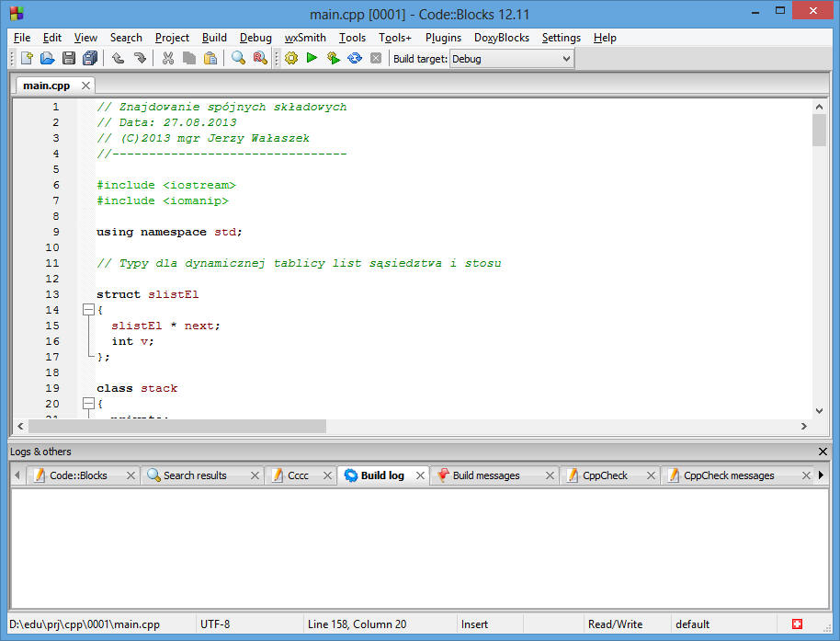840x641 pixels.
Task: Click the Build gear icon
Action: (x=291, y=59)
